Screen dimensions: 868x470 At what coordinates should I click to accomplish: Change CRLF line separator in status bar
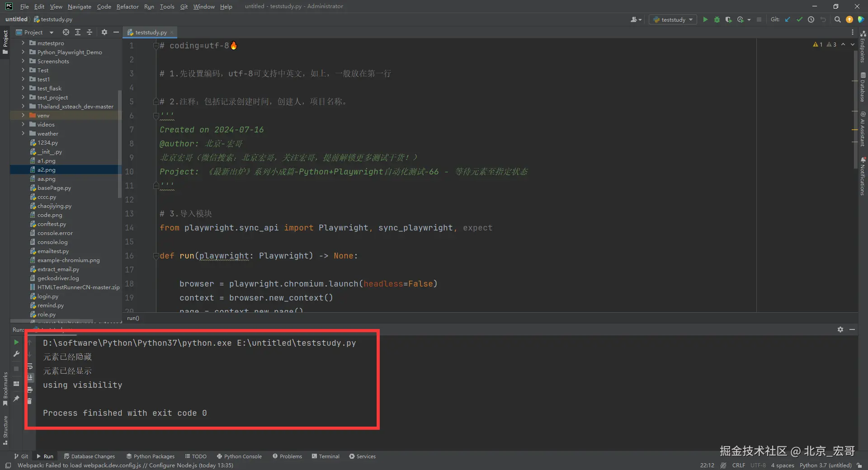(x=739, y=465)
